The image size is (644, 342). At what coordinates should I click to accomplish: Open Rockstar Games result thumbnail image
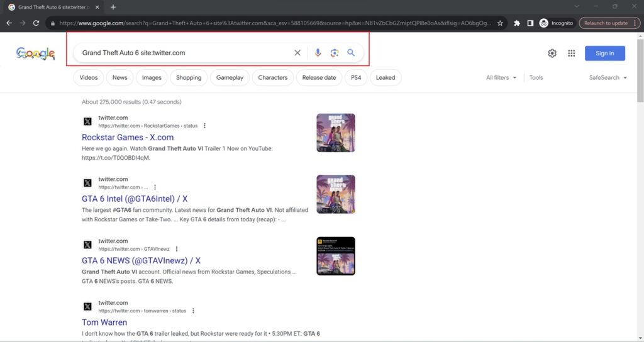tap(336, 133)
